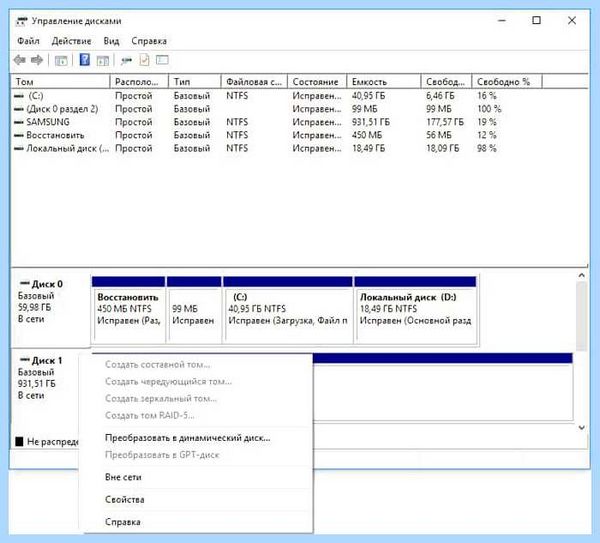Screen dimensions: 600x543
Task: Open the Справка menu in menu bar
Action: (x=149, y=41)
